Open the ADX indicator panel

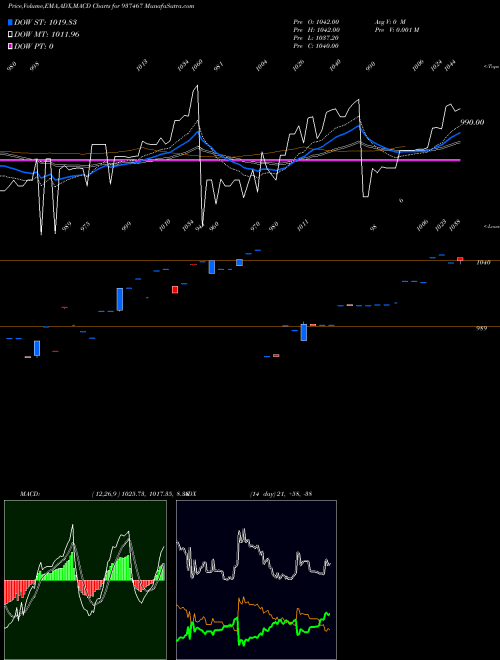(x=256, y=580)
